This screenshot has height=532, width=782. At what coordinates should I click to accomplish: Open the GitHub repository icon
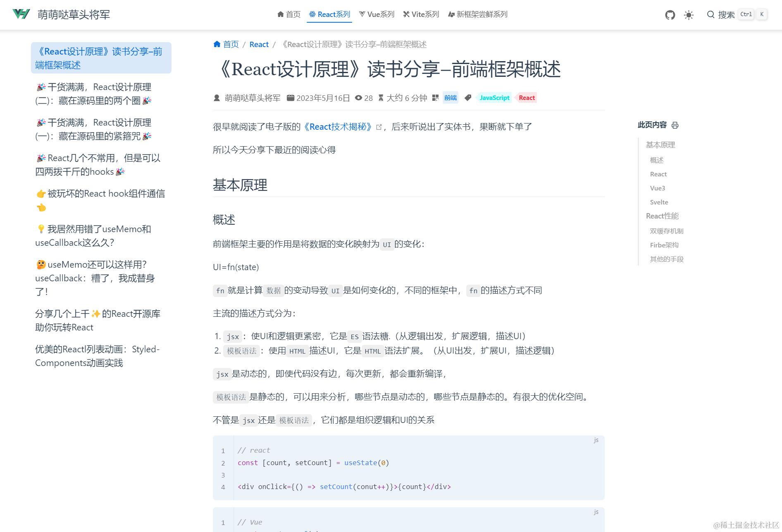pos(670,15)
